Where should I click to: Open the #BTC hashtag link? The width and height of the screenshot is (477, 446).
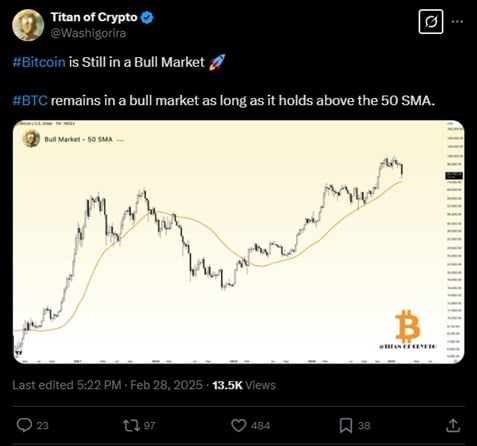pyautogui.click(x=30, y=100)
